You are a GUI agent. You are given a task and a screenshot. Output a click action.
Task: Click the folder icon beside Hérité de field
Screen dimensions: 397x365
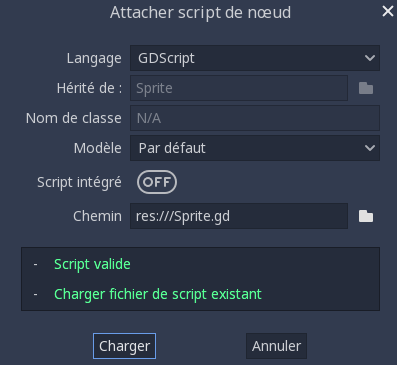tap(366, 88)
